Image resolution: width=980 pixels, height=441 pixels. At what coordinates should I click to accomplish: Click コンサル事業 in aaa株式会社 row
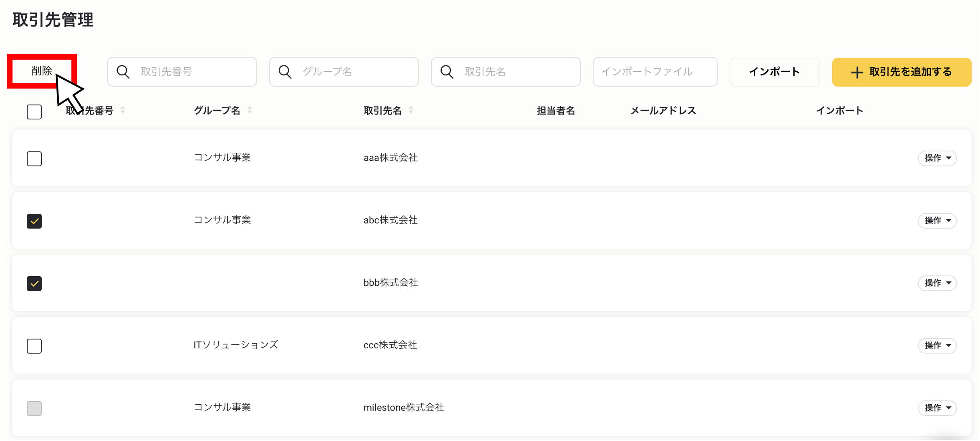click(222, 158)
